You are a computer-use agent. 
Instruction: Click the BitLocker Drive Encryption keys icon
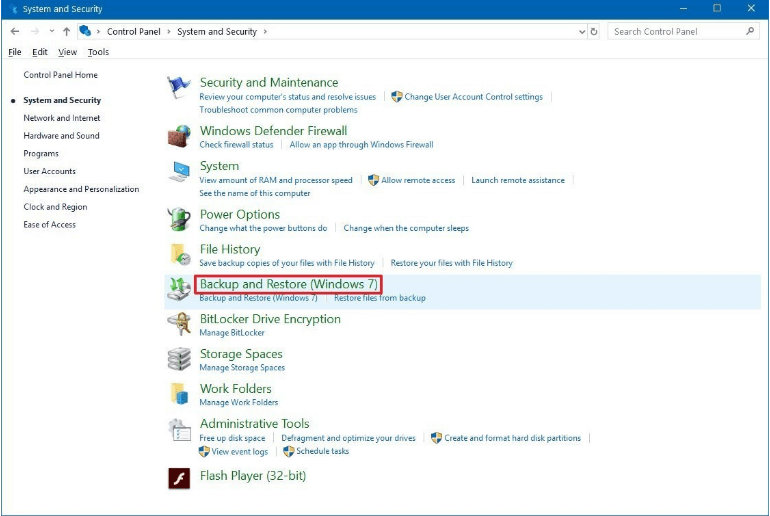click(179, 324)
